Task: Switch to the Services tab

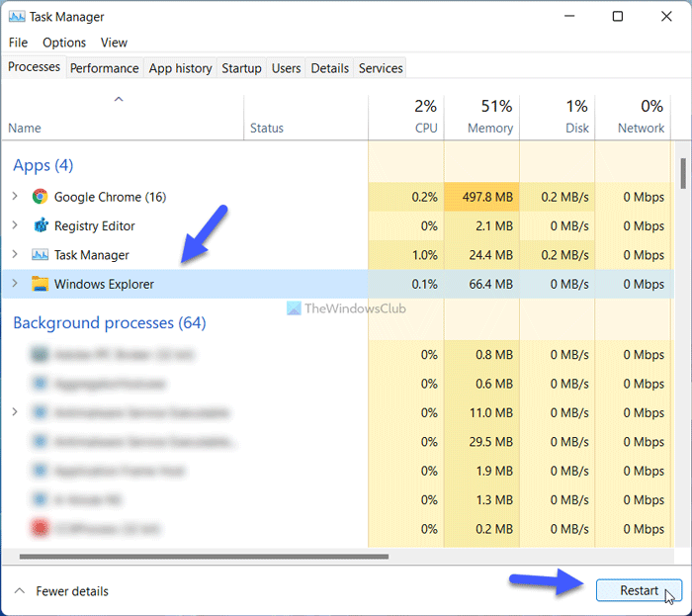Action: (381, 68)
